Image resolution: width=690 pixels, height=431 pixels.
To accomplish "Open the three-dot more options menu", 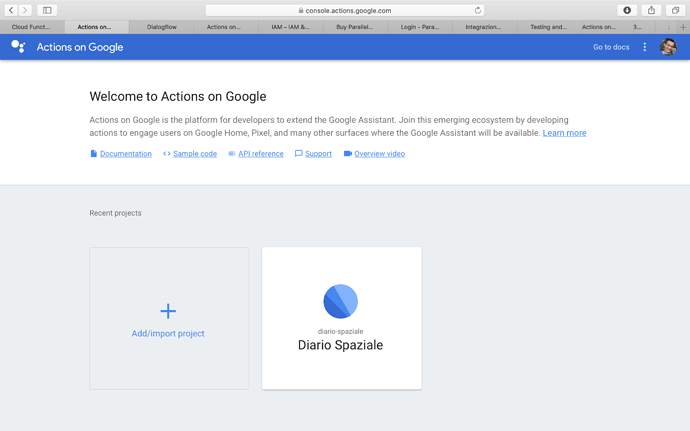I will click(644, 47).
